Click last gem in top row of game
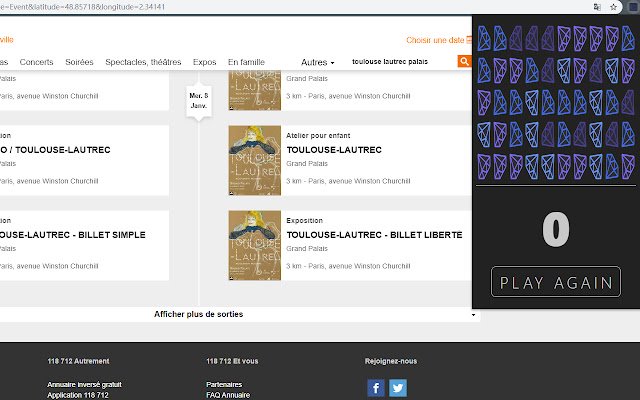The image size is (640, 400). tap(628, 38)
